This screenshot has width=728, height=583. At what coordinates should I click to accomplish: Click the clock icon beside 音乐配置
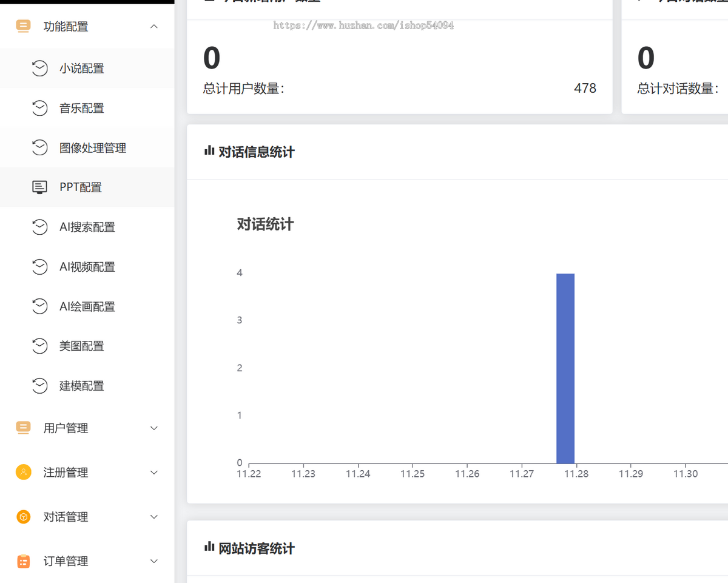(39, 108)
